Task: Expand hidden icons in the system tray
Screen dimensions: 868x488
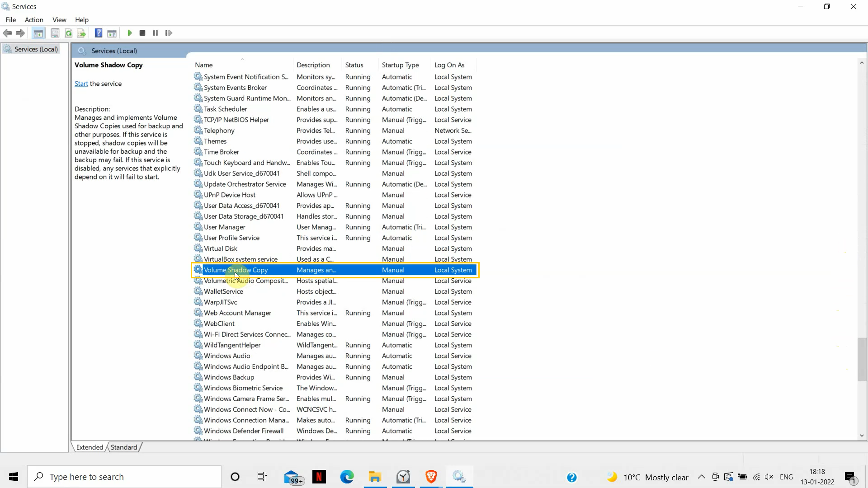Action: point(701,477)
